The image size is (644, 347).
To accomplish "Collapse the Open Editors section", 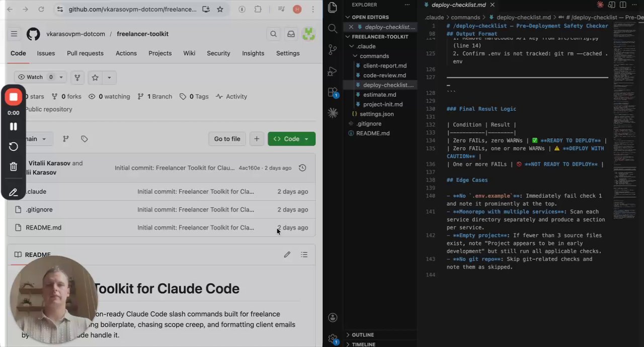I will [381, 17].
